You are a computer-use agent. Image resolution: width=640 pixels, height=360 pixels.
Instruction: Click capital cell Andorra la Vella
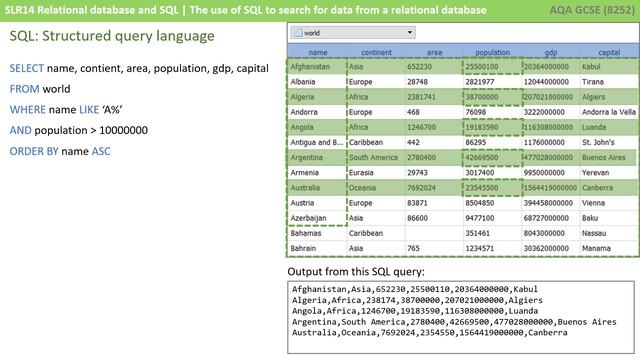609,112
